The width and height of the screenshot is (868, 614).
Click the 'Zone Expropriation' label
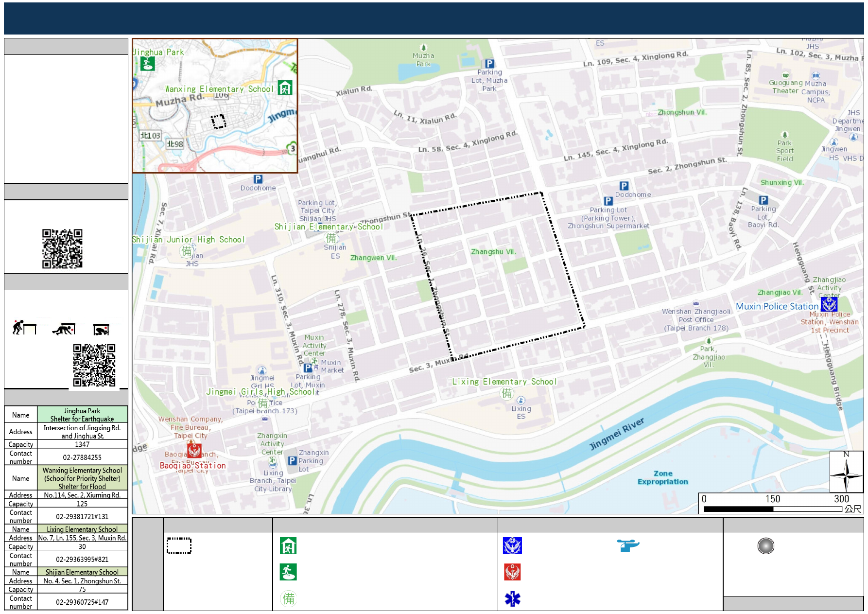[x=663, y=477]
